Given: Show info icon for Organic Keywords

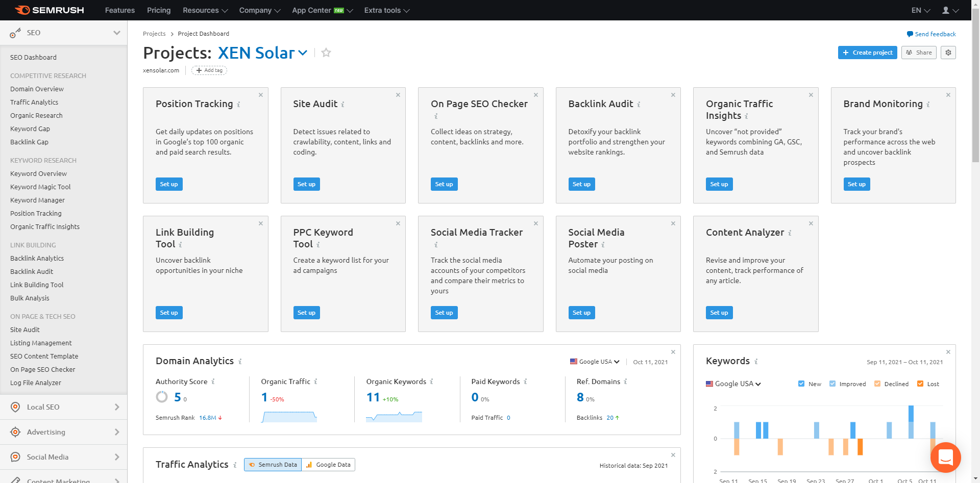Looking at the screenshot, I should click(x=431, y=382).
